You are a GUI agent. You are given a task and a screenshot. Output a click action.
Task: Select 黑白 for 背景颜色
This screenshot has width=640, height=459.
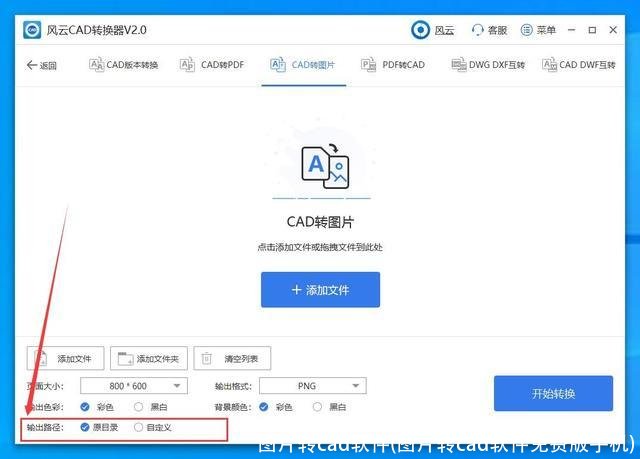click(317, 407)
